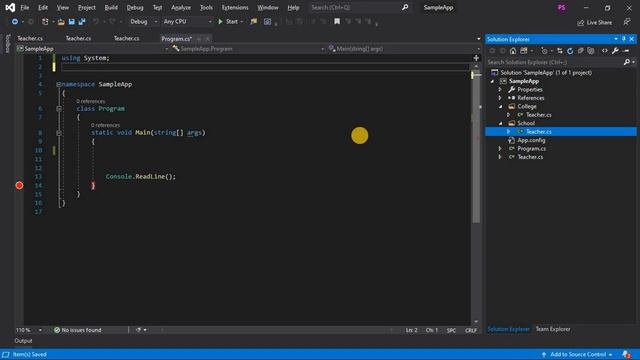
Task: Click Add to Source Control
Action: (x=578, y=354)
